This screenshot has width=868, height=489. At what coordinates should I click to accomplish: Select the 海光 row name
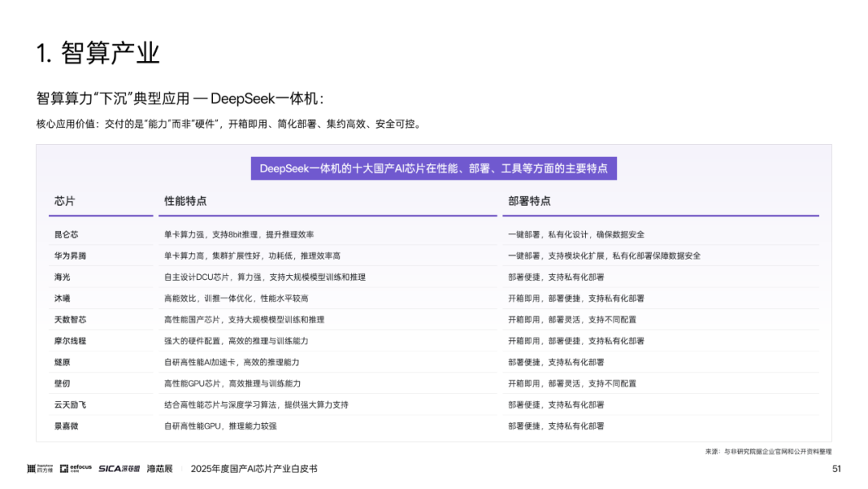click(62, 277)
